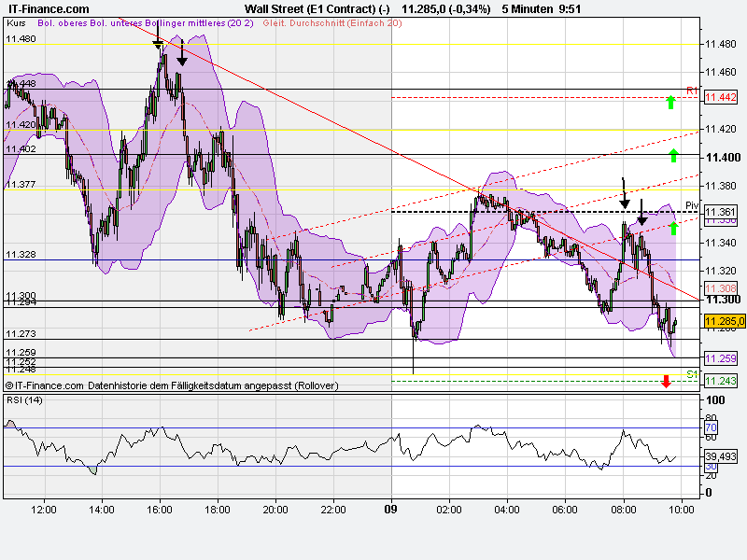Expand the Kurs panel header

click(17, 23)
